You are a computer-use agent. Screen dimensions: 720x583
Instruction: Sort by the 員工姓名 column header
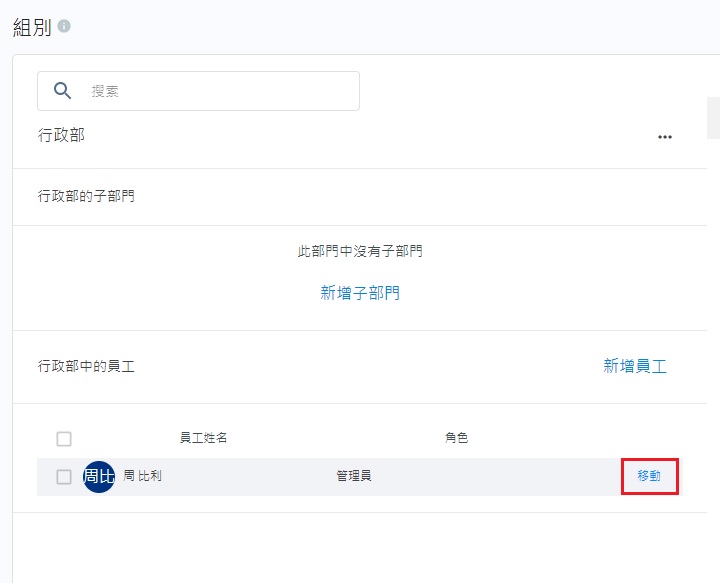pyautogui.click(x=204, y=438)
